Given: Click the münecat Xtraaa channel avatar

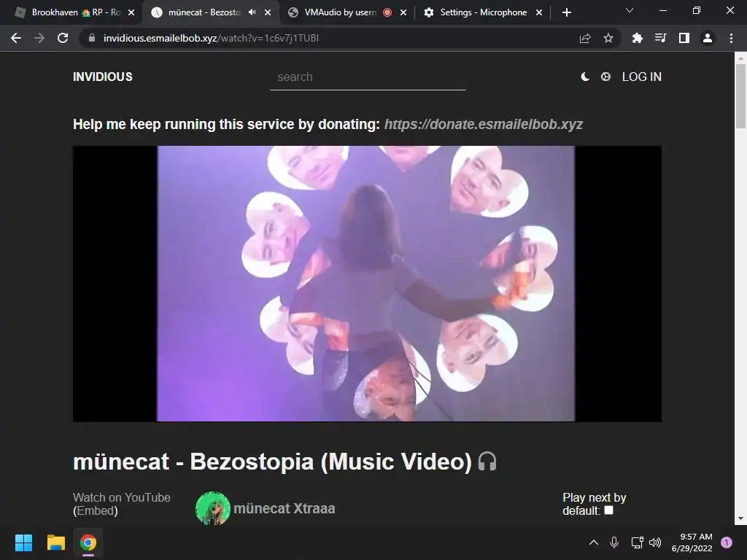Looking at the screenshot, I should coord(213,508).
